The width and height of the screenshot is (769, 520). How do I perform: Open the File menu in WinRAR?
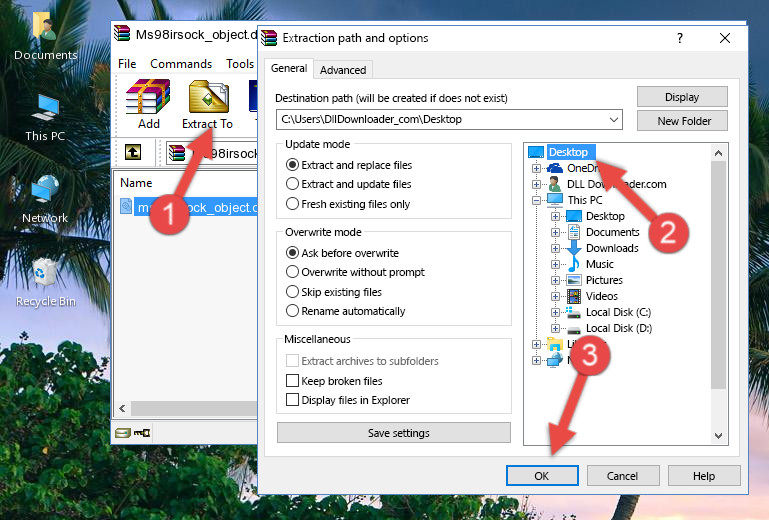(127, 64)
